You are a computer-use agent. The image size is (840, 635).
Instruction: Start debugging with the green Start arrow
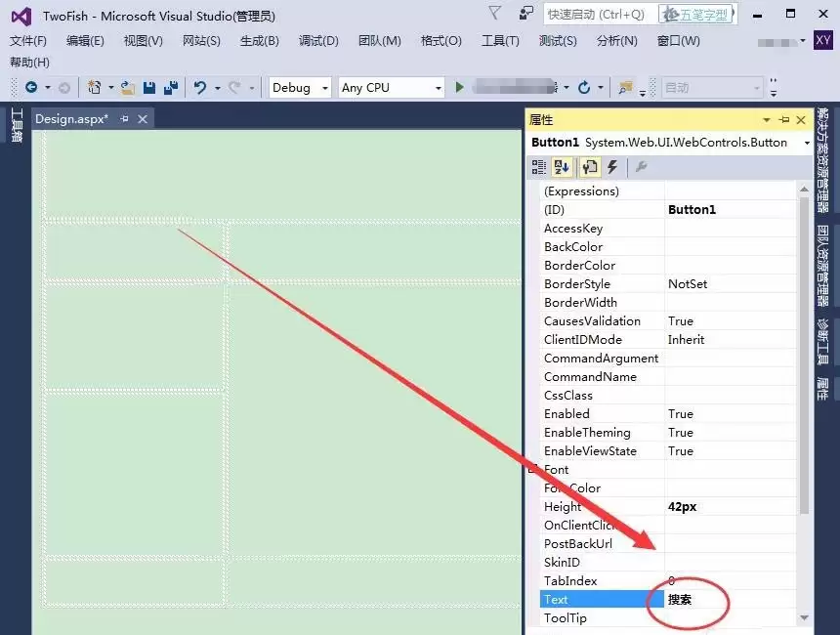[460, 88]
